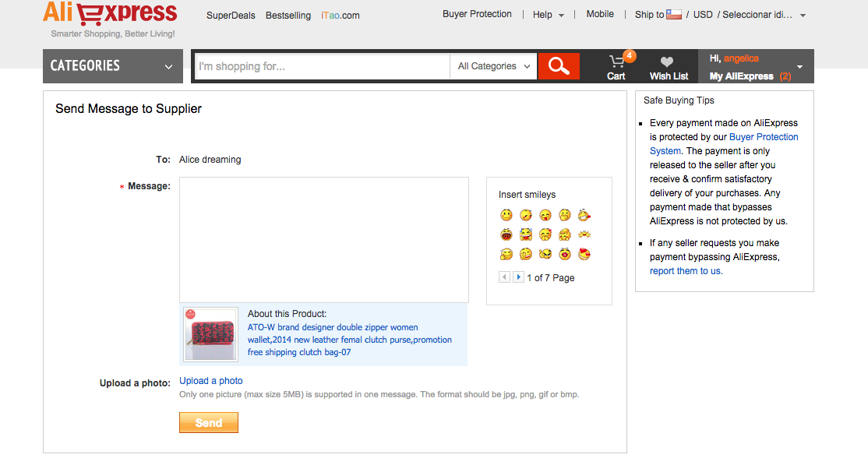This screenshot has height=458, width=868.
Task: Open the shopping Cart
Action: coord(616,68)
